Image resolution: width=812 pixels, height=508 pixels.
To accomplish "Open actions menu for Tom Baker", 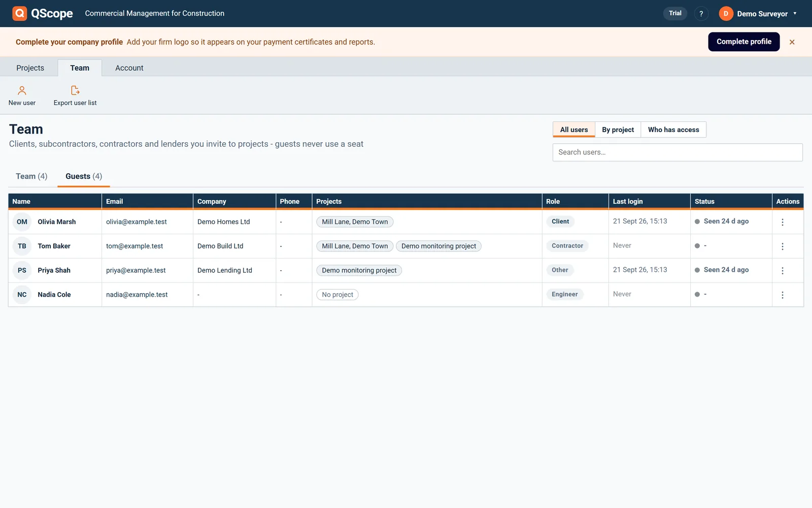I will [x=782, y=246].
